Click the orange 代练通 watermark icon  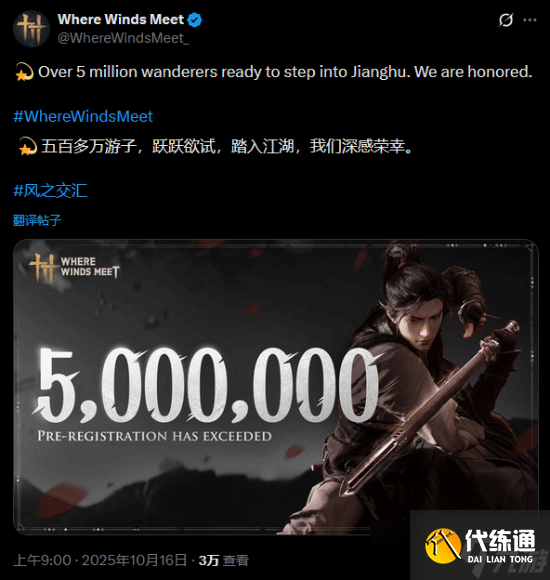pos(443,546)
